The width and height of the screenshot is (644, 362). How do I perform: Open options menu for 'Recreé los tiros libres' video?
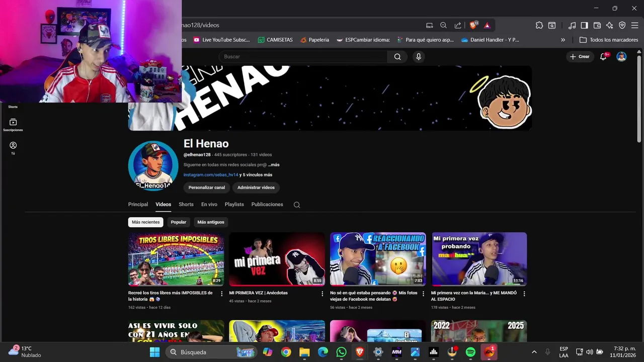(x=222, y=294)
